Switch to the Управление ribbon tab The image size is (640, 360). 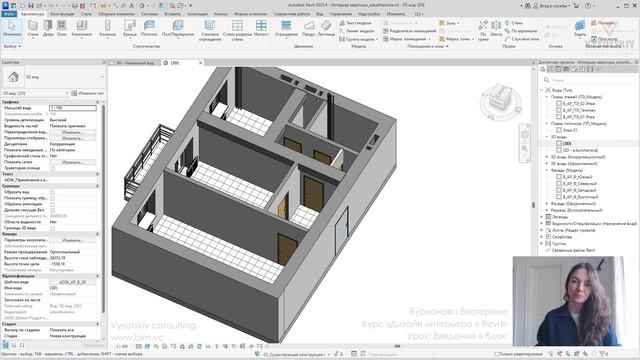click(340, 14)
